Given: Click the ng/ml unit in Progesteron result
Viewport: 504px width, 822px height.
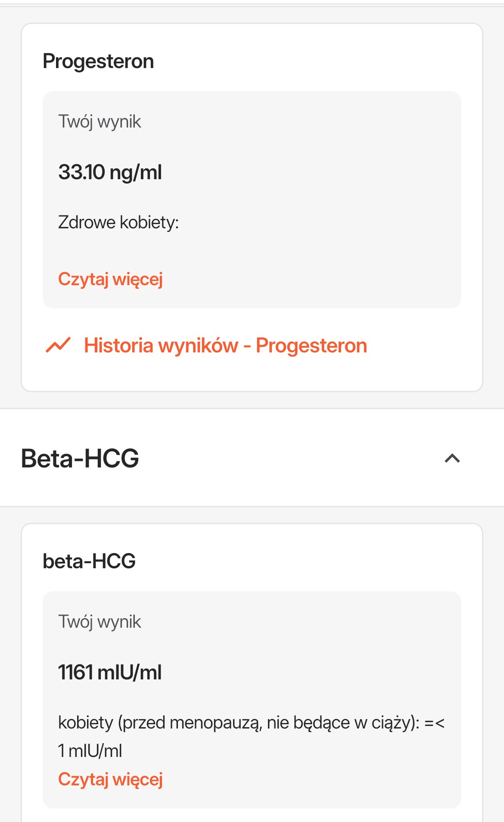Looking at the screenshot, I should coord(136,172).
